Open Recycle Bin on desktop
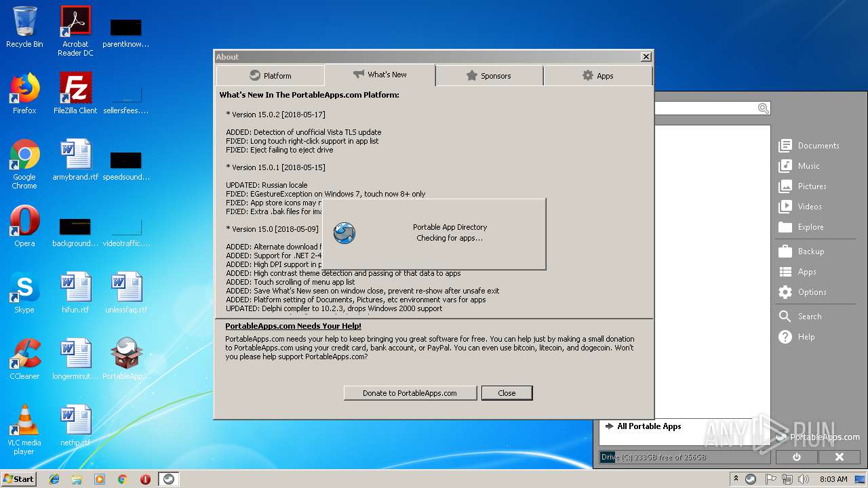 point(24,27)
